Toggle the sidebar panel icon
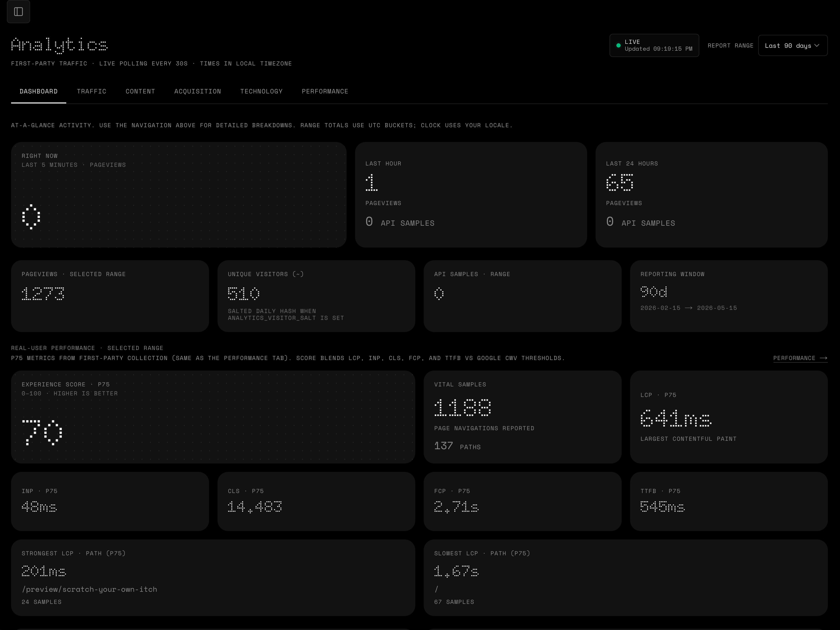Image resolution: width=840 pixels, height=630 pixels. [x=18, y=12]
